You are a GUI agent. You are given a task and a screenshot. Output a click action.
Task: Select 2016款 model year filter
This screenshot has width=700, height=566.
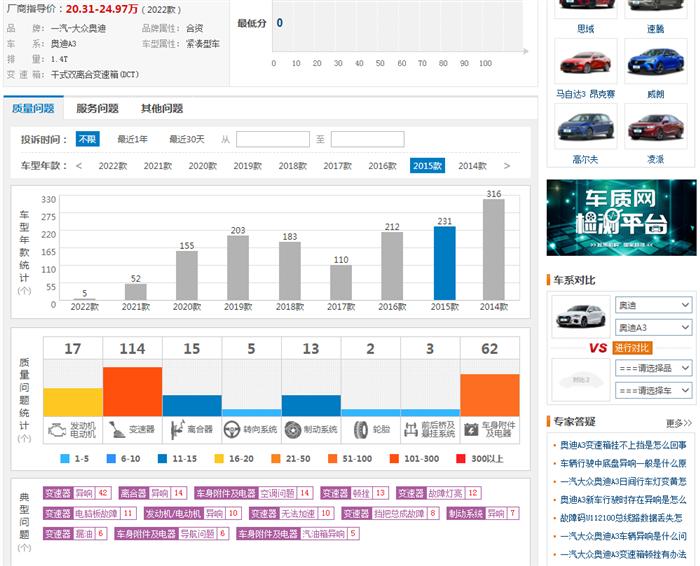pyautogui.click(x=383, y=166)
